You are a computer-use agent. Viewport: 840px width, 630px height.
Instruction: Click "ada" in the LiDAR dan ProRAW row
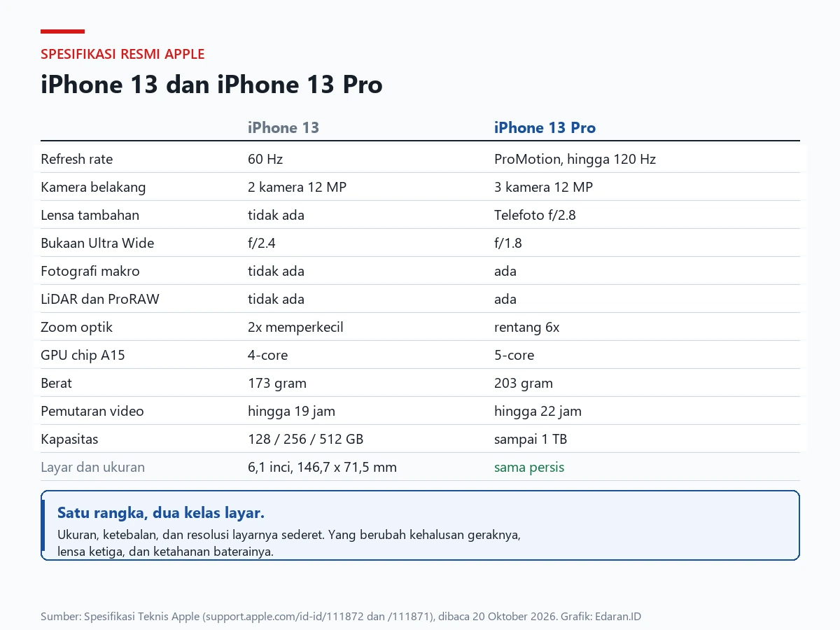505,299
